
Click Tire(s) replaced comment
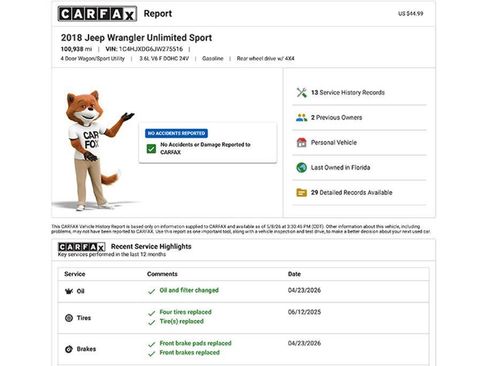(x=181, y=321)
